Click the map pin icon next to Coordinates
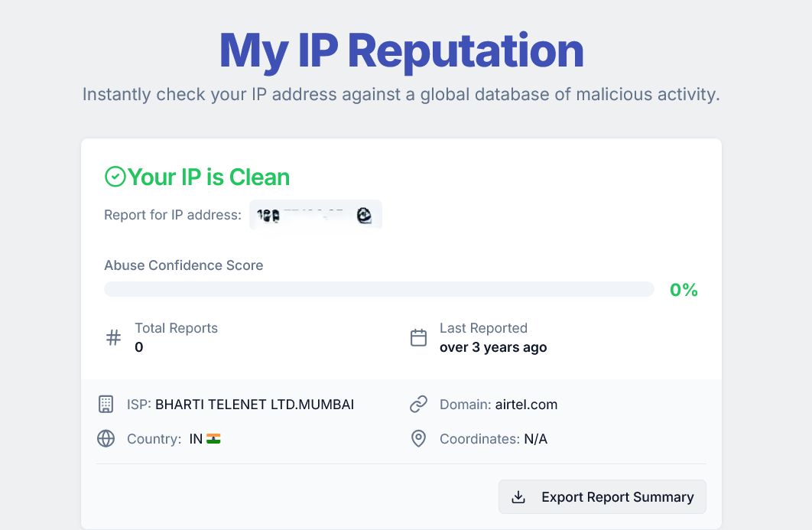 [418, 438]
